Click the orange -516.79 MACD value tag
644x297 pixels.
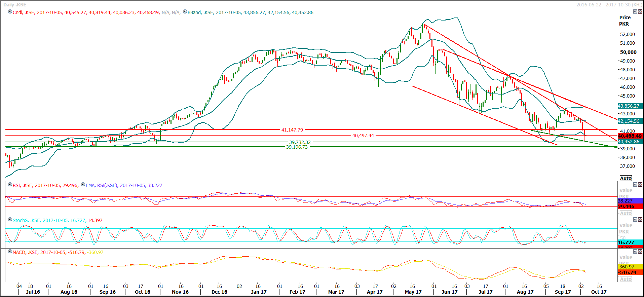(x=630, y=272)
